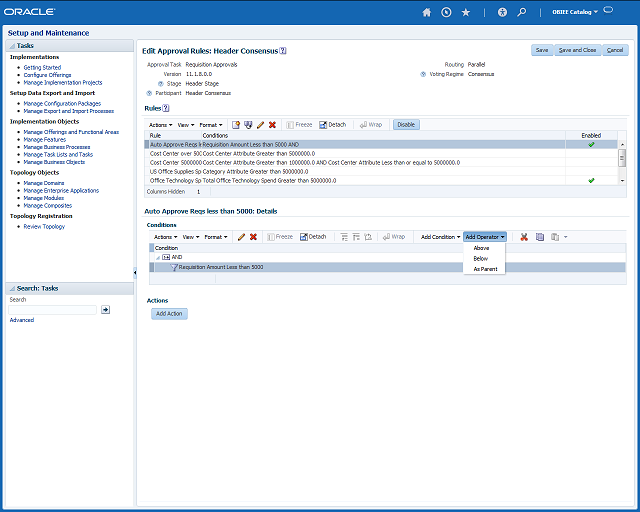Edit selected rule using the Rules pencil icon
This screenshot has width=640, height=512.
[260, 125]
